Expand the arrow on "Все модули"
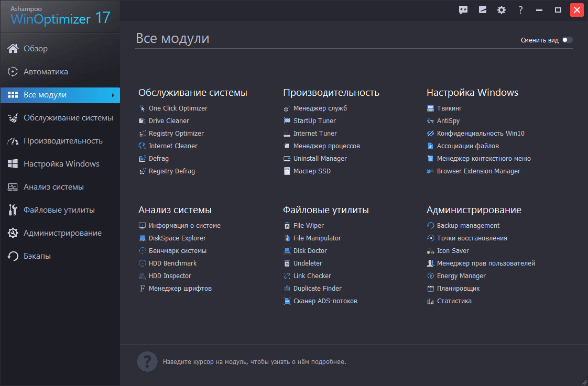 pos(113,95)
